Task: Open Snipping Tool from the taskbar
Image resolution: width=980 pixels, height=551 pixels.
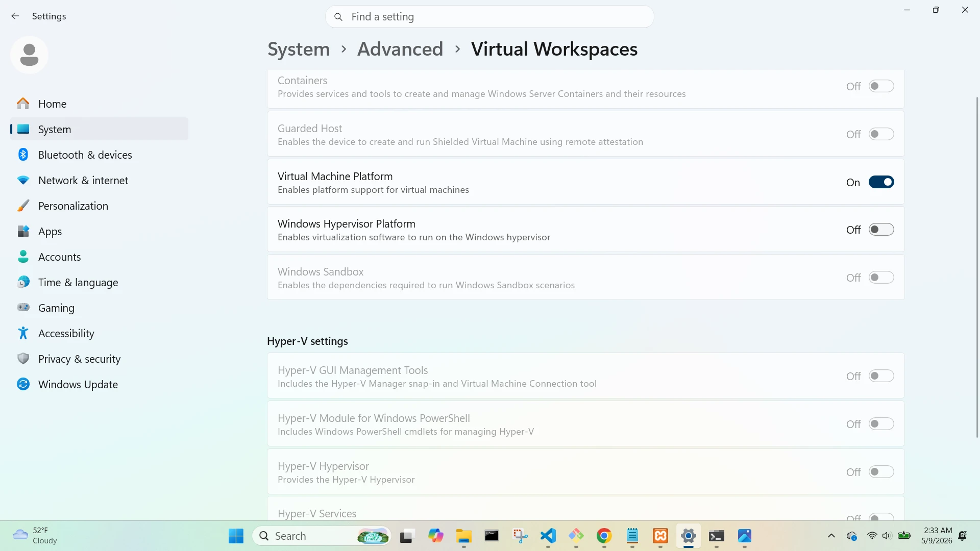Action: (520, 536)
